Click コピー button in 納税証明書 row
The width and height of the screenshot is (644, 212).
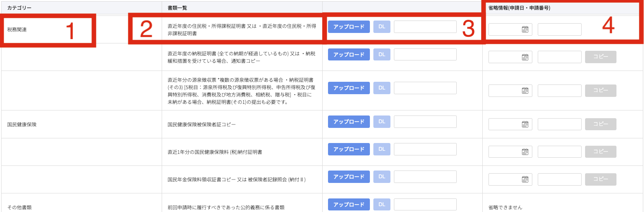(600, 57)
